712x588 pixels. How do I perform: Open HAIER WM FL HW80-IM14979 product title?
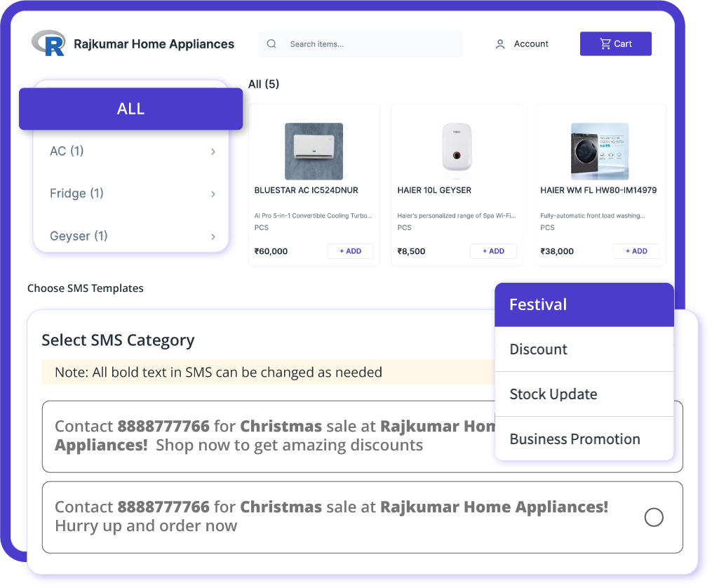598,190
